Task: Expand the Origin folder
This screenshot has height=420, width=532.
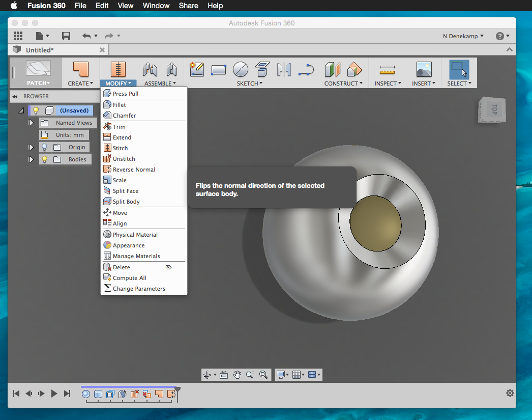Action: point(31,147)
